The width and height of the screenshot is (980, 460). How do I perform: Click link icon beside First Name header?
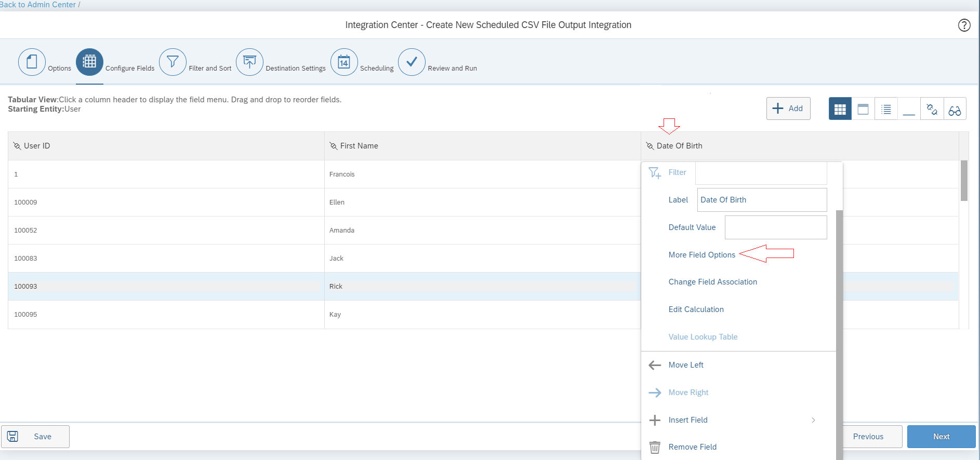pyautogui.click(x=334, y=146)
